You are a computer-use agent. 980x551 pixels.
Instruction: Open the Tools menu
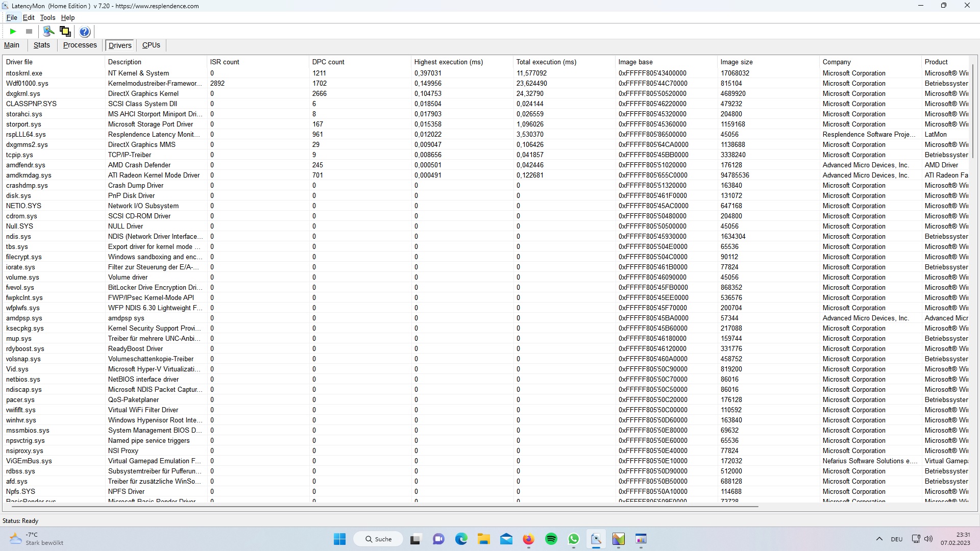point(47,17)
